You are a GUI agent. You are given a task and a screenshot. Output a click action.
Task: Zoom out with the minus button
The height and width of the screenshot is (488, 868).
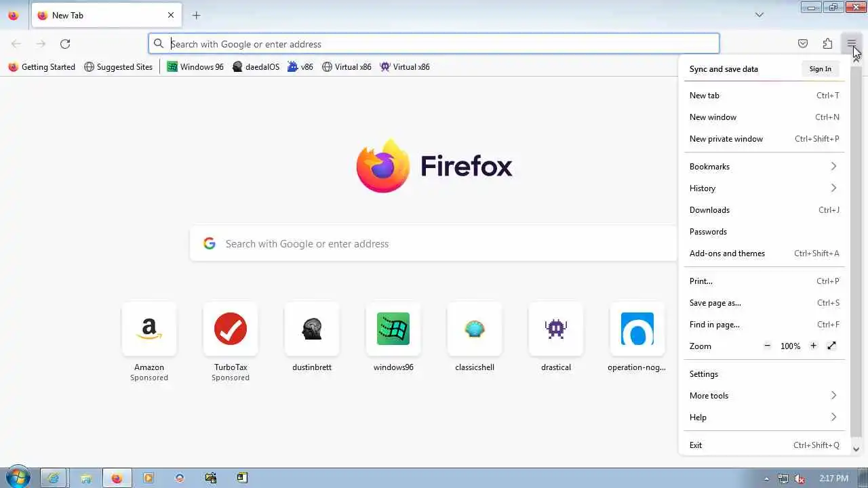[x=767, y=346]
